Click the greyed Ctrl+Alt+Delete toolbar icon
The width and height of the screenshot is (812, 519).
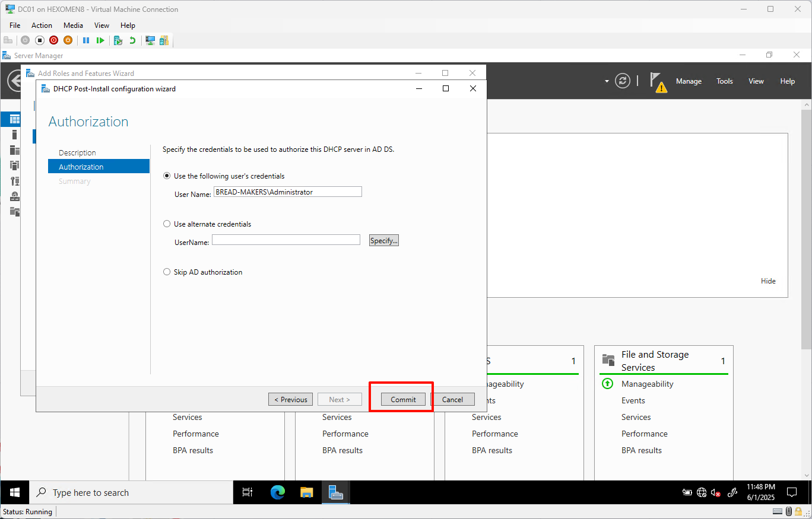8,40
